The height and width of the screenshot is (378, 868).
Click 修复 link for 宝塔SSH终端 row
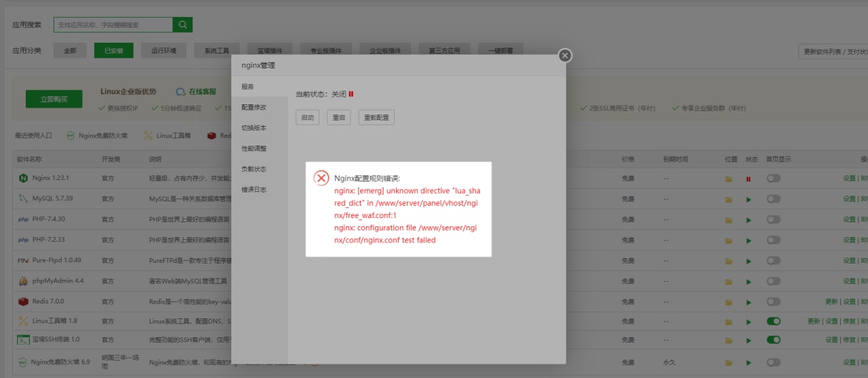849,339
